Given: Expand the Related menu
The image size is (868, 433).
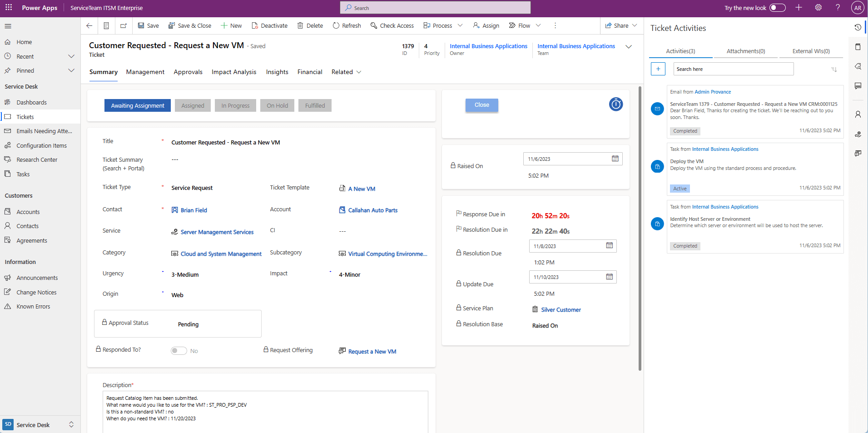Looking at the screenshot, I should (359, 72).
